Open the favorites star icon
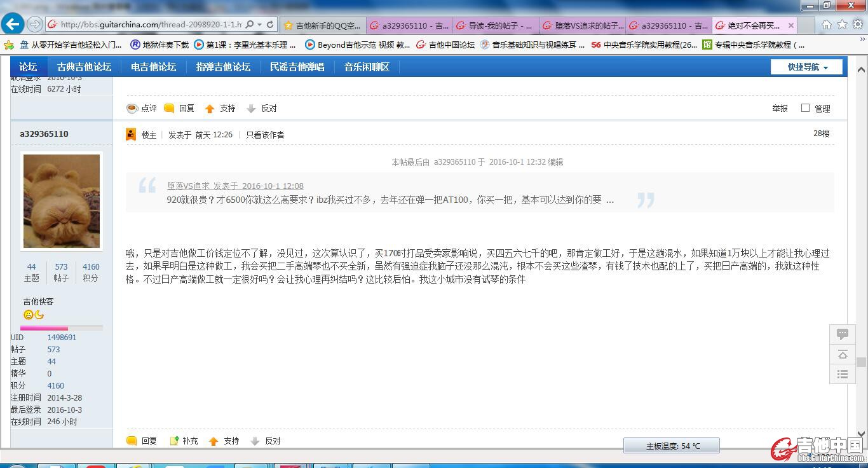868x468 pixels. coord(842,25)
